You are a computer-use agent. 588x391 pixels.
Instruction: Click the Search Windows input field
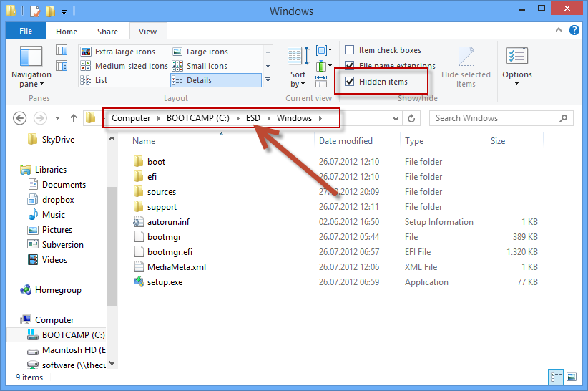click(495, 118)
